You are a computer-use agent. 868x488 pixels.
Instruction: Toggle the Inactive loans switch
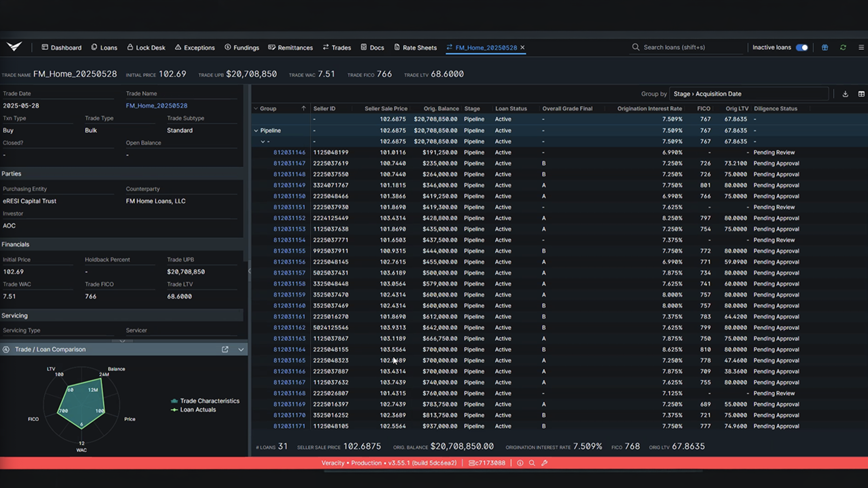pos(802,47)
